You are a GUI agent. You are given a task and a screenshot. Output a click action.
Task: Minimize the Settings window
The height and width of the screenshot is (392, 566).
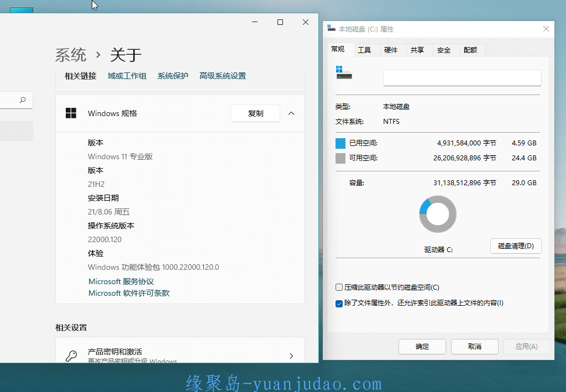pyautogui.click(x=255, y=22)
